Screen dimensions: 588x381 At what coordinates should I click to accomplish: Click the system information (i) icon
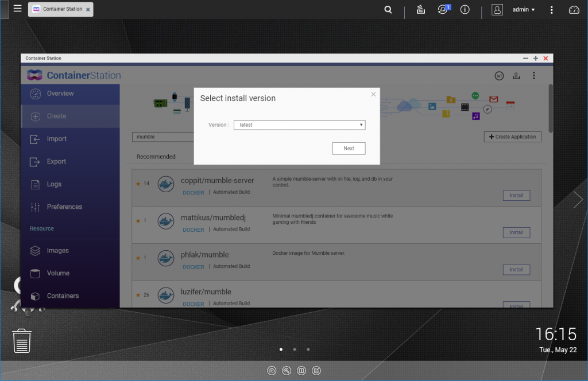[x=465, y=10]
